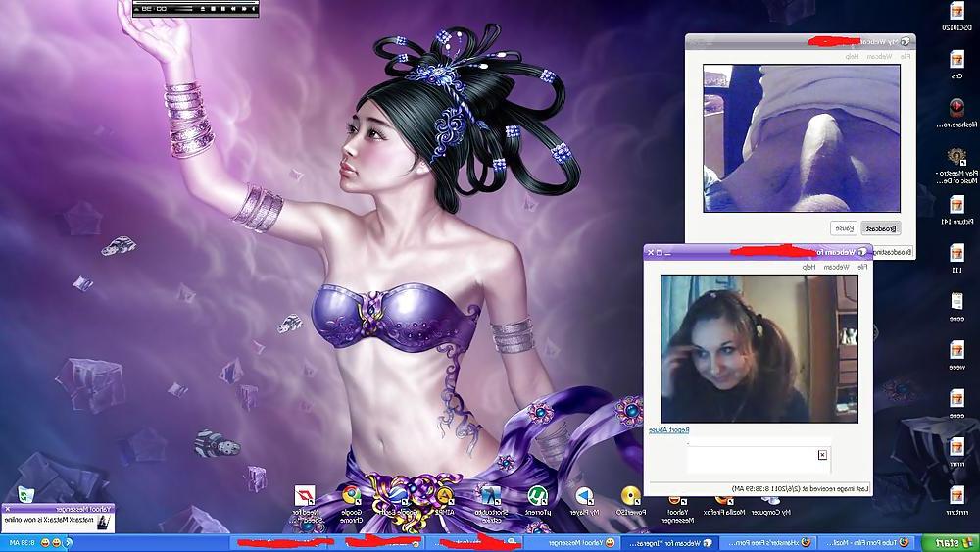Open File menu in the Webcam for window
This screenshot has width=980, height=552.
pyautogui.click(x=861, y=267)
